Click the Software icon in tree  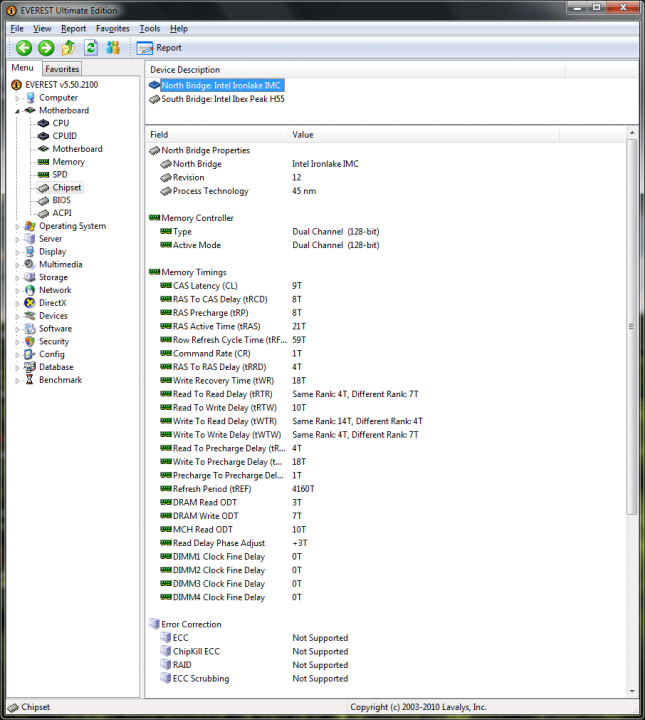pyautogui.click(x=30, y=329)
